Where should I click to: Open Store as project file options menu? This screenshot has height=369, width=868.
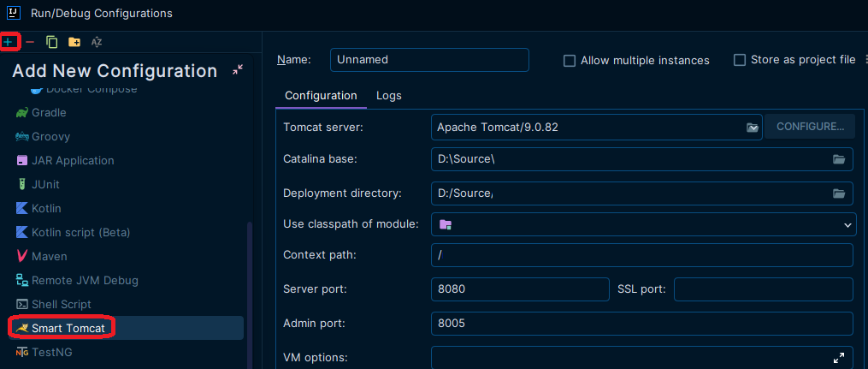(x=865, y=60)
